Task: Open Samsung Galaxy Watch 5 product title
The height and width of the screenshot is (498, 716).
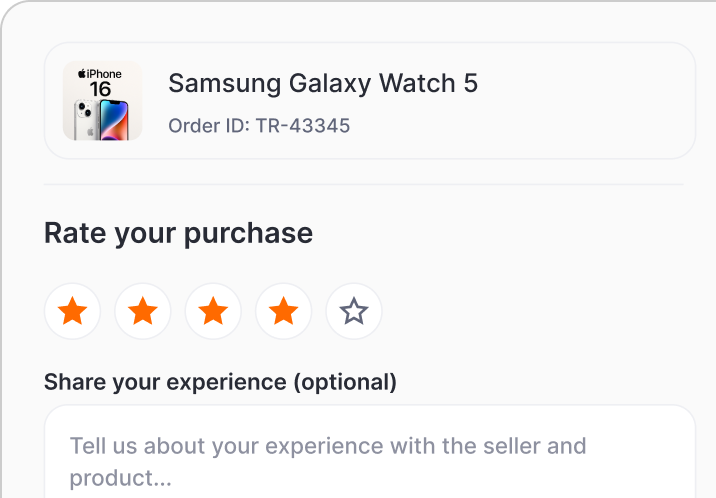Action: click(322, 84)
